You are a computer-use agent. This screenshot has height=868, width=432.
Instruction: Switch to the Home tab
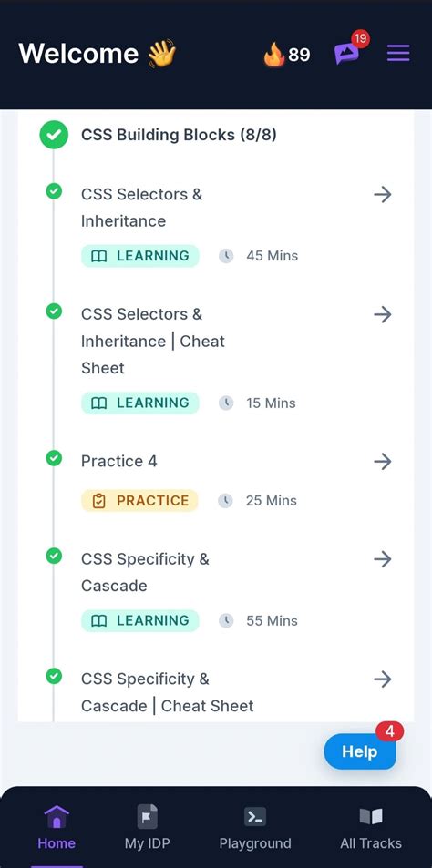(x=56, y=826)
